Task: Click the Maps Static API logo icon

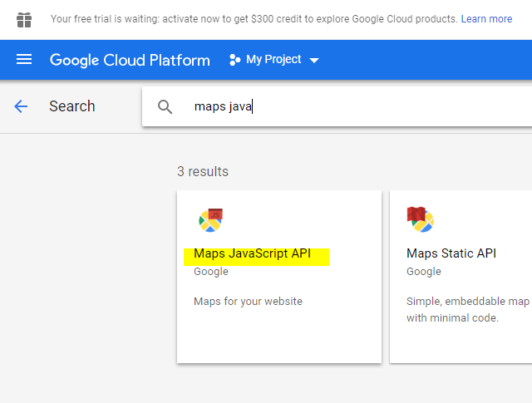Action: (420, 219)
